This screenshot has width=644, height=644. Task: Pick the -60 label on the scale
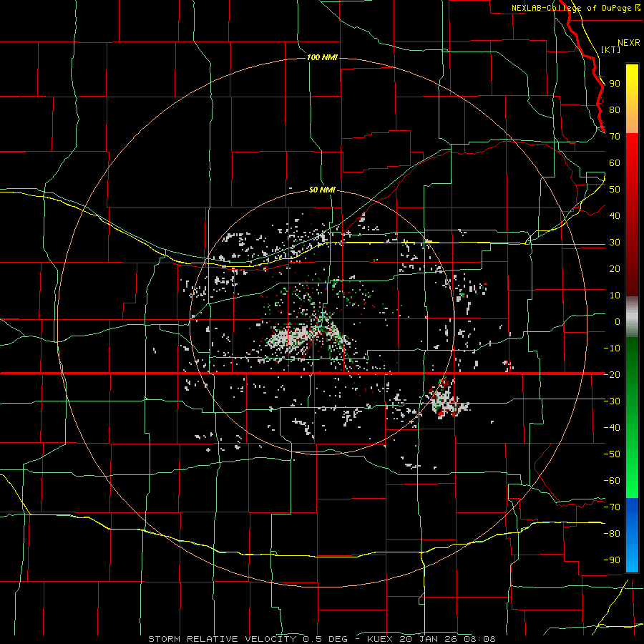(612, 481)
